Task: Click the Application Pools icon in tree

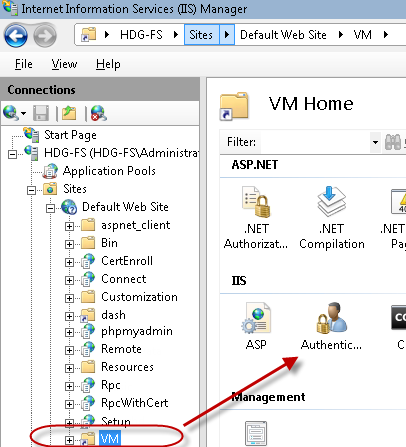Action: click(51, 171)
